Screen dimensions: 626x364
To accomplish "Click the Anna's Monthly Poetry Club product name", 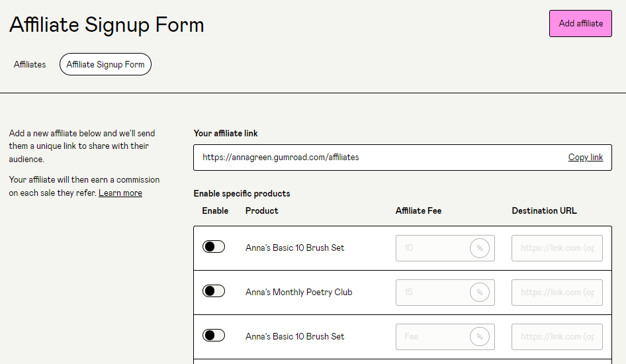I will (x=298, y=292).
